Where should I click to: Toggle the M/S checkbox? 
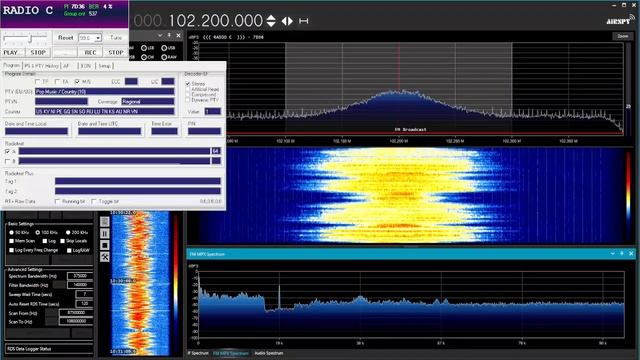coord(77,82)
